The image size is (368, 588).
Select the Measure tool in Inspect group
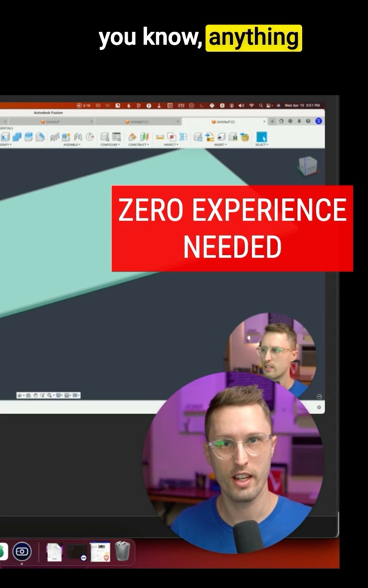coord(160,137)
